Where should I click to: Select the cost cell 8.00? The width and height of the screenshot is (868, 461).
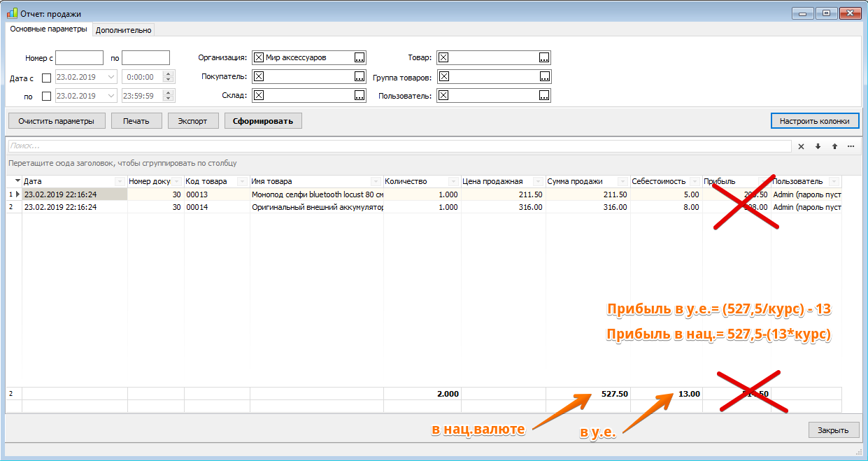[x=666, y=207]
